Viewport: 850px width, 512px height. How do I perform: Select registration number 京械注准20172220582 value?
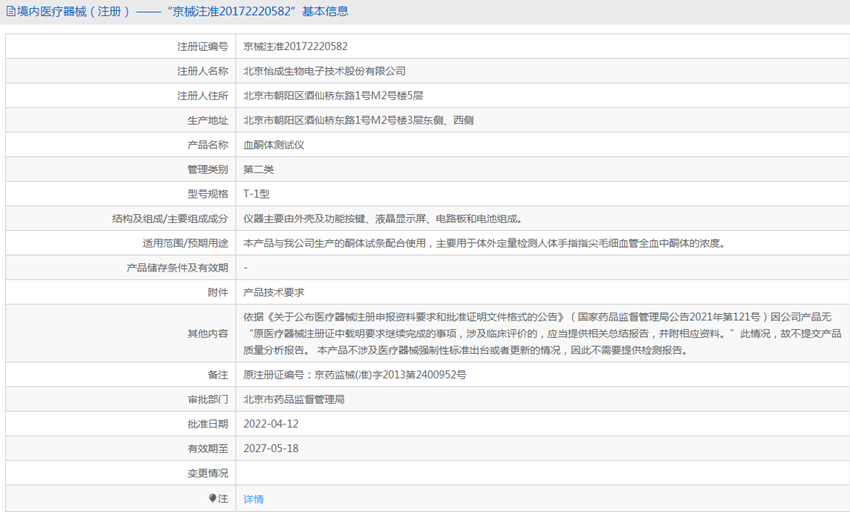coord(295,47)
